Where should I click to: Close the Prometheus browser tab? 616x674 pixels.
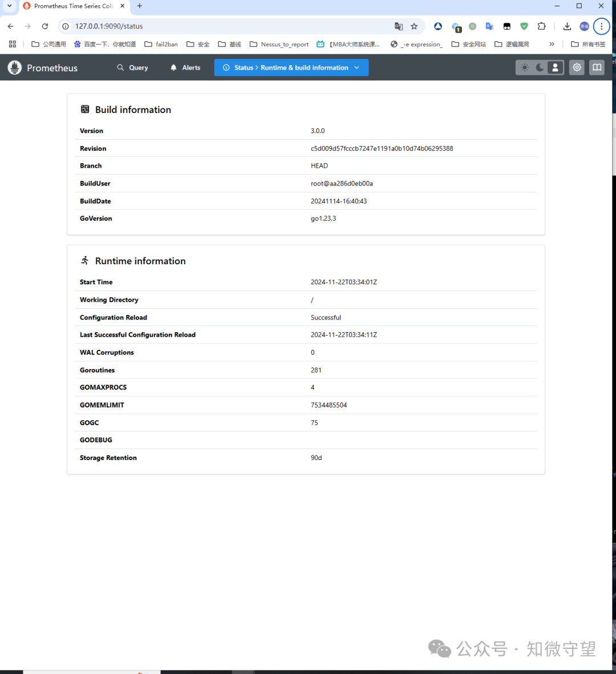point(123,6)
